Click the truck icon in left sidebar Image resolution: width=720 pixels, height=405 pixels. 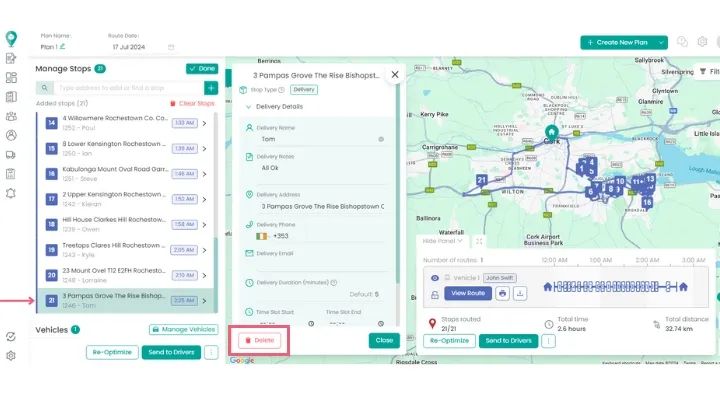coord(11,154)
